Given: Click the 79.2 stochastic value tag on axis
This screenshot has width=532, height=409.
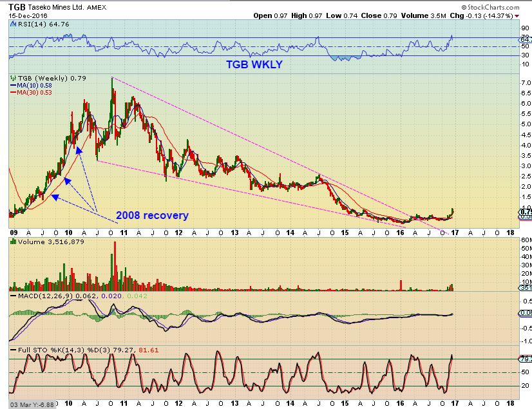Looking at the screenshot, I should point(526,359).
